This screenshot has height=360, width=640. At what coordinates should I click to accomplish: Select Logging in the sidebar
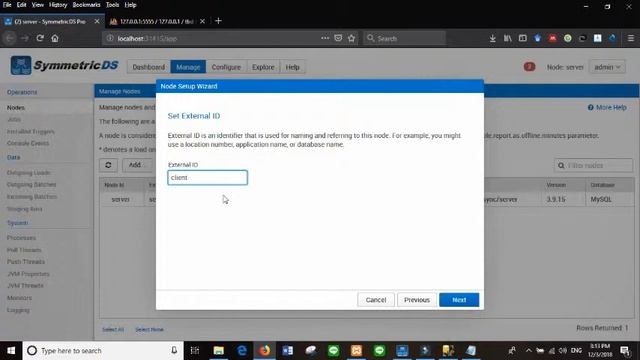coord(18,310)
